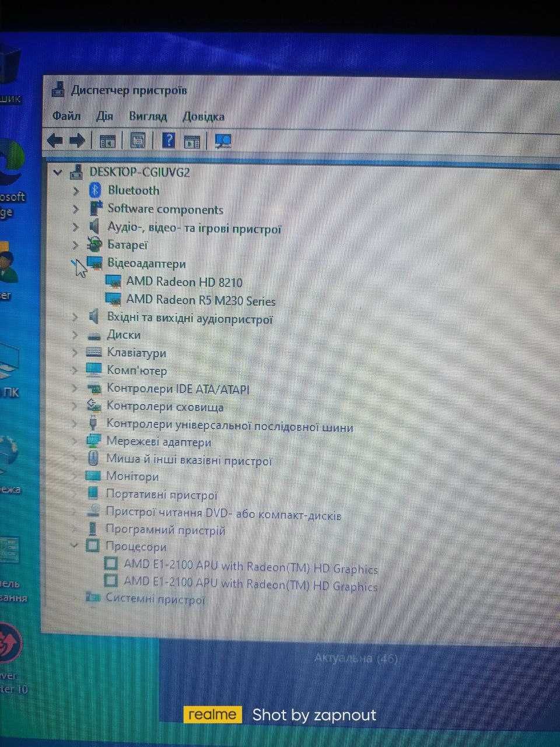Screen dimensions: 560x747
Task: Click the blue Help question-mark toolbar icon
Action: [x=168, y=140]
